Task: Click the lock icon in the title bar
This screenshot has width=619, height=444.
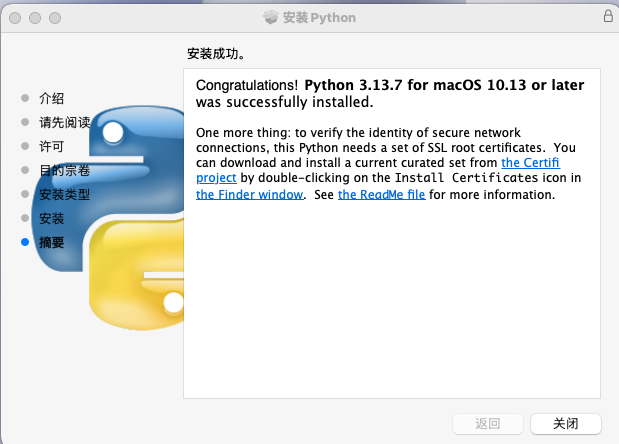Action: tap(607, 17)
